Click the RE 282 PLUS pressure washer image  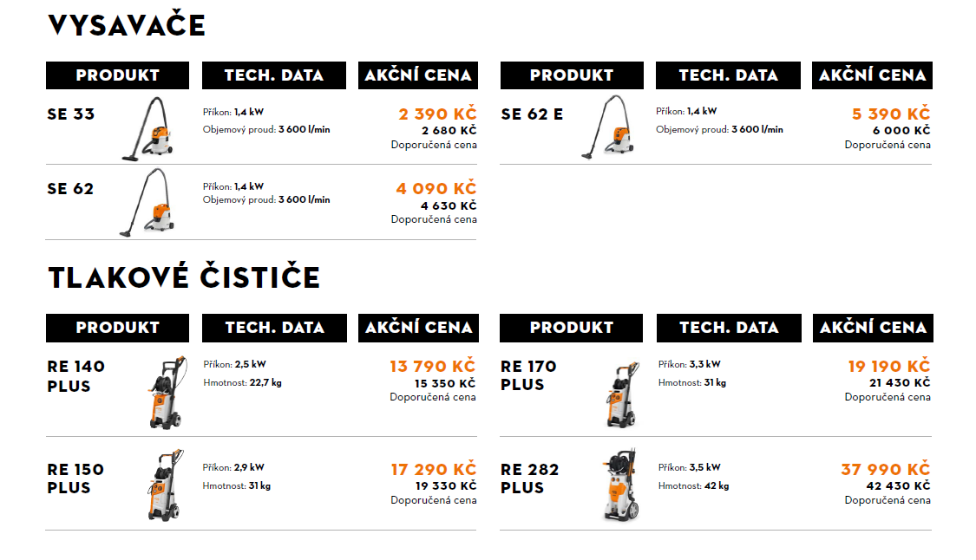click(621, 485)
